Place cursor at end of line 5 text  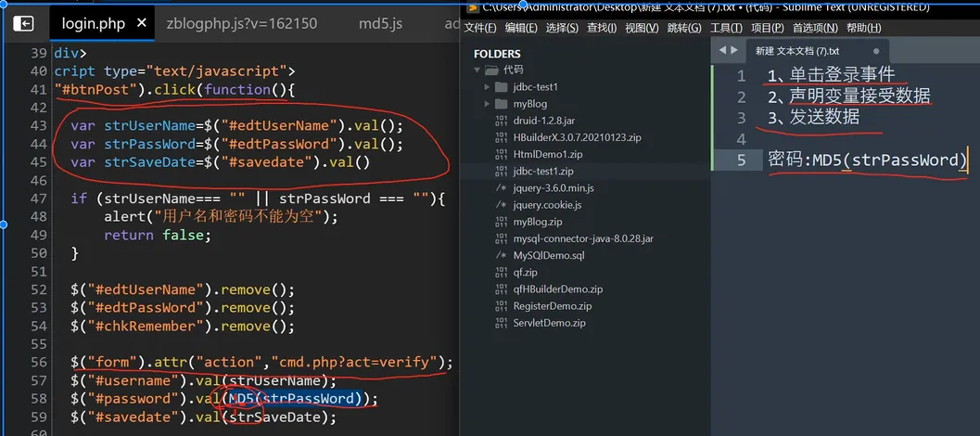coord(967,160)
